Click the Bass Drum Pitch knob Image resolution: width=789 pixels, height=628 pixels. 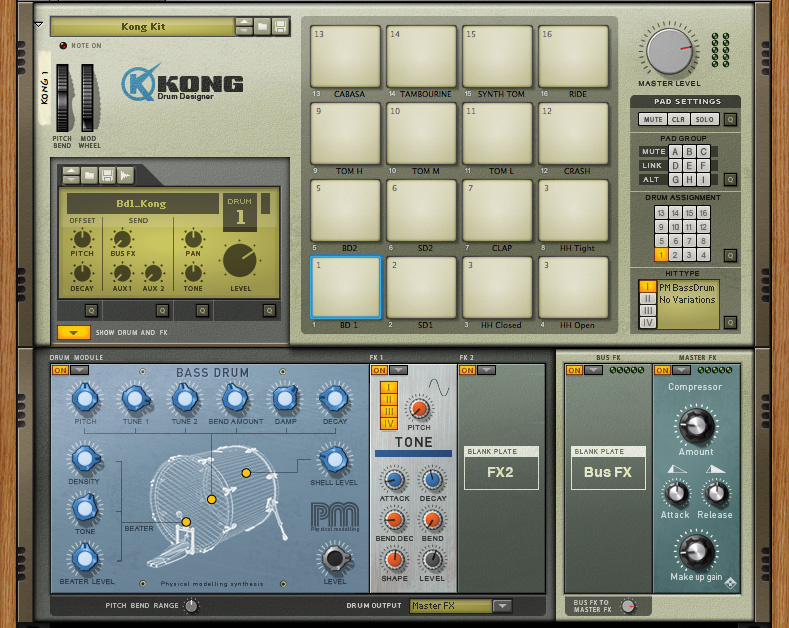[x=85, y=399]
